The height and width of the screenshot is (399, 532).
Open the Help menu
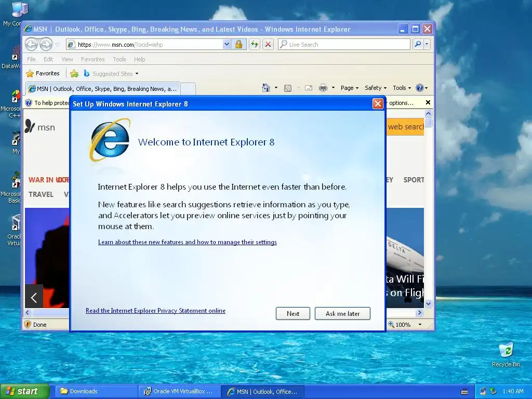tap(139, 59)
